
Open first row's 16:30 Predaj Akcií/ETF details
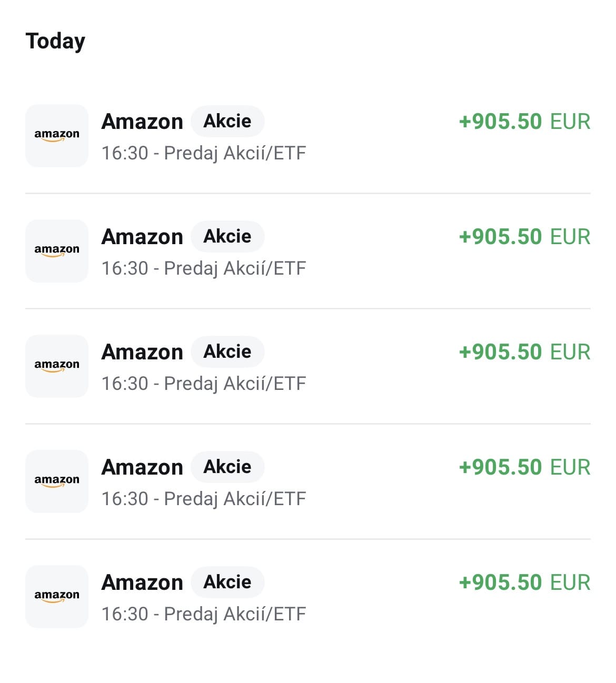coord(203,153)
